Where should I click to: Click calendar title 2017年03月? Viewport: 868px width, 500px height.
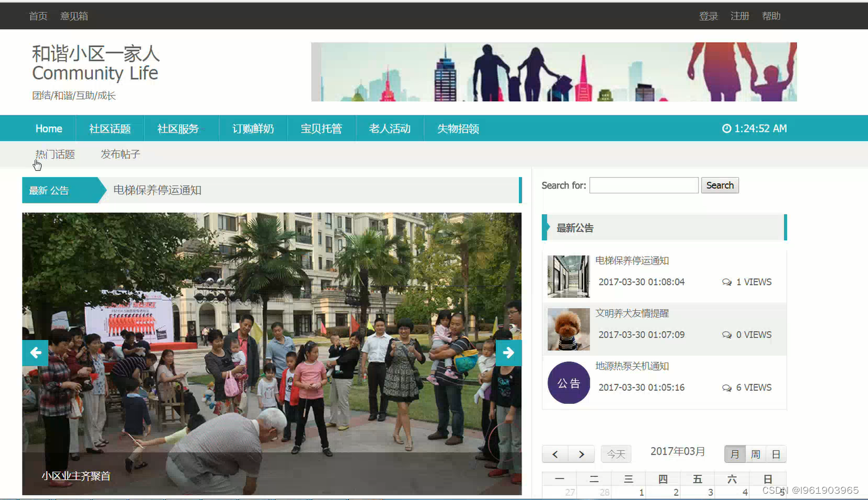pos(678,452)
